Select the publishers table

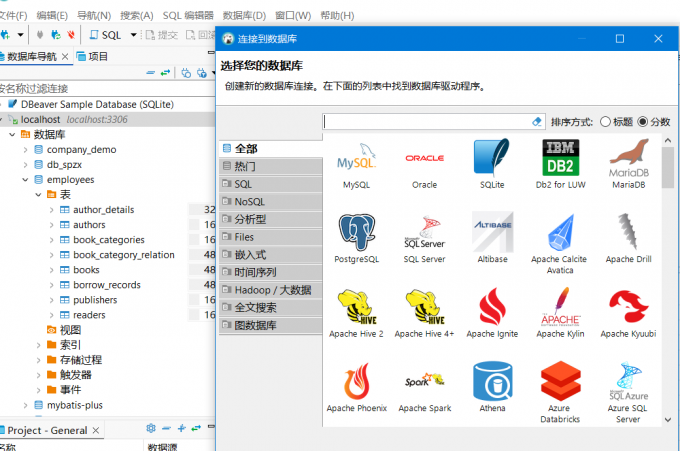point(95,300)
